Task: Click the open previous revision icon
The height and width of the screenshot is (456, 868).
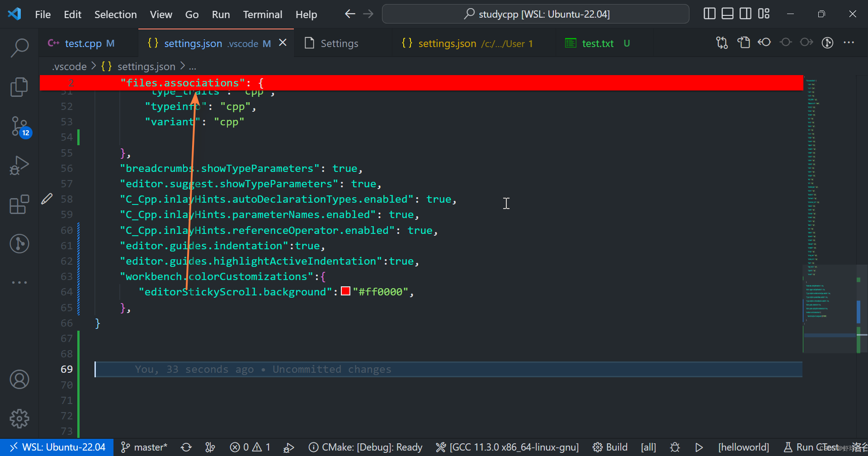Action: click(764, 43)
